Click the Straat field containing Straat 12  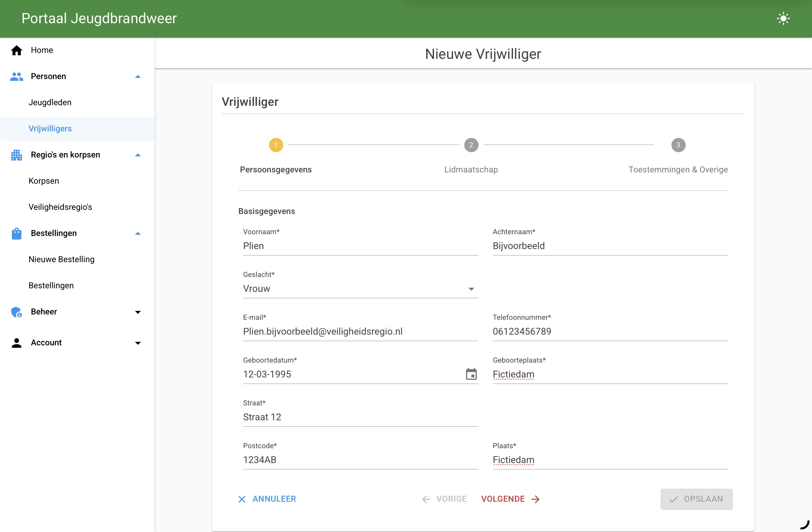point(361,417)
